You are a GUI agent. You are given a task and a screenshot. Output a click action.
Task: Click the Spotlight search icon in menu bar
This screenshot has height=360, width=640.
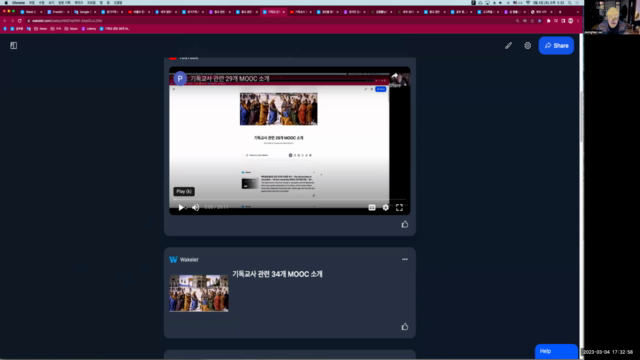[x=570, y=2]
